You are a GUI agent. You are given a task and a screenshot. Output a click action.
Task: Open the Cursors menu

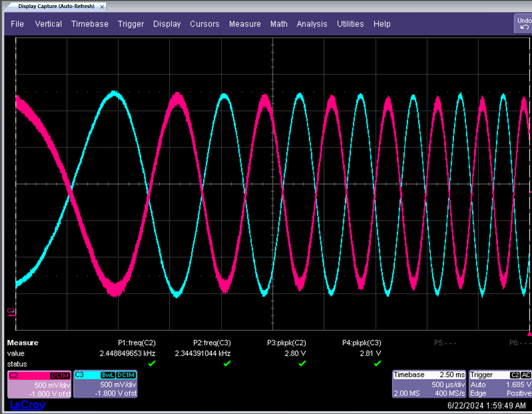tap(205, 24)
